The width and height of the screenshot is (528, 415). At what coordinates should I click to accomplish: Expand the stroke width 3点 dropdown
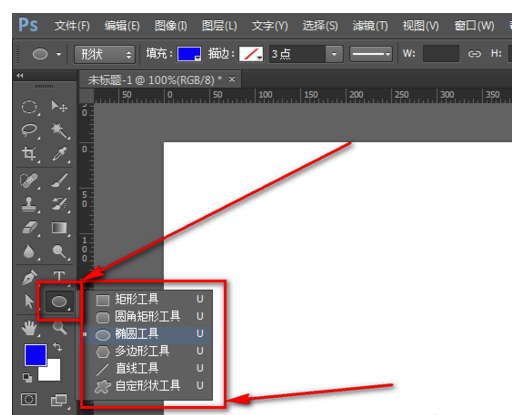coord(334,54)
